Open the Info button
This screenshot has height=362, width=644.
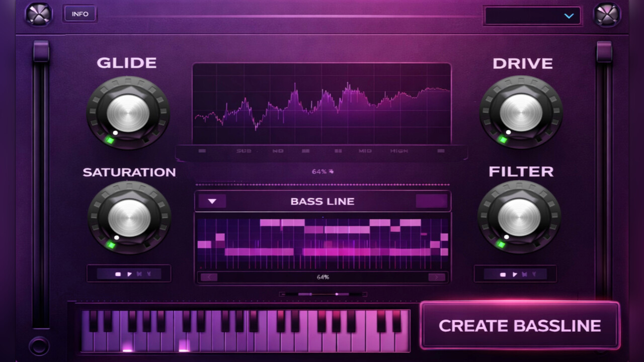(x=80, y=14)
